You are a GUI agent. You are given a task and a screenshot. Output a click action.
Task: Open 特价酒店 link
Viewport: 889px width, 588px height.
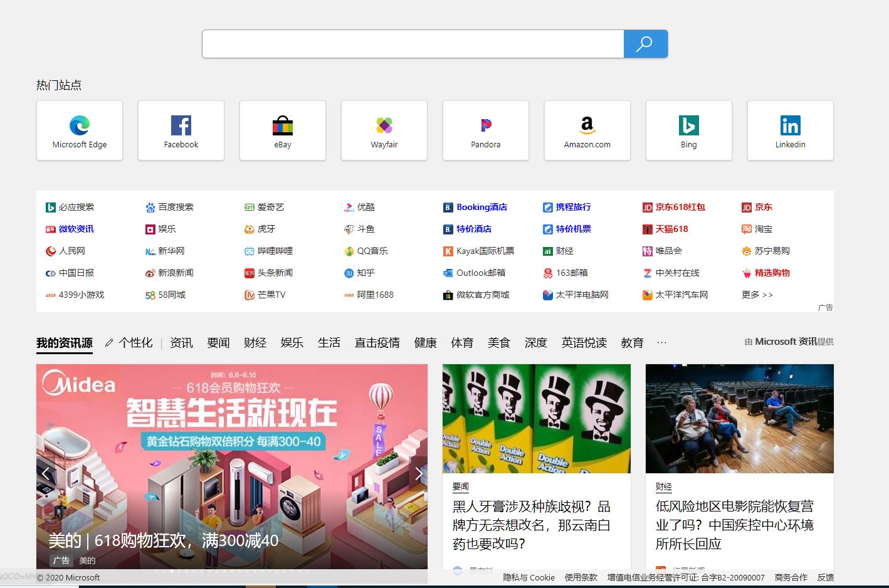[x=467, y=229]
